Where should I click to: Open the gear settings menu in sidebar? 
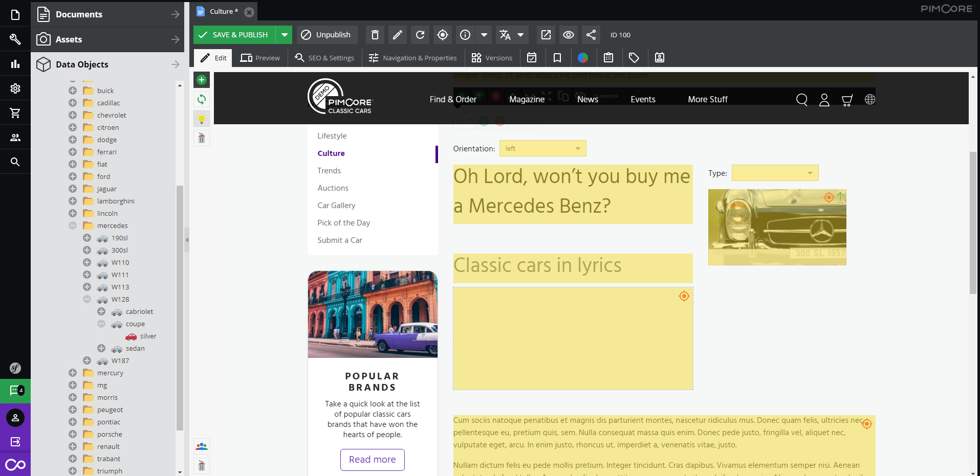pyautogui.click(x=15, y=88)
